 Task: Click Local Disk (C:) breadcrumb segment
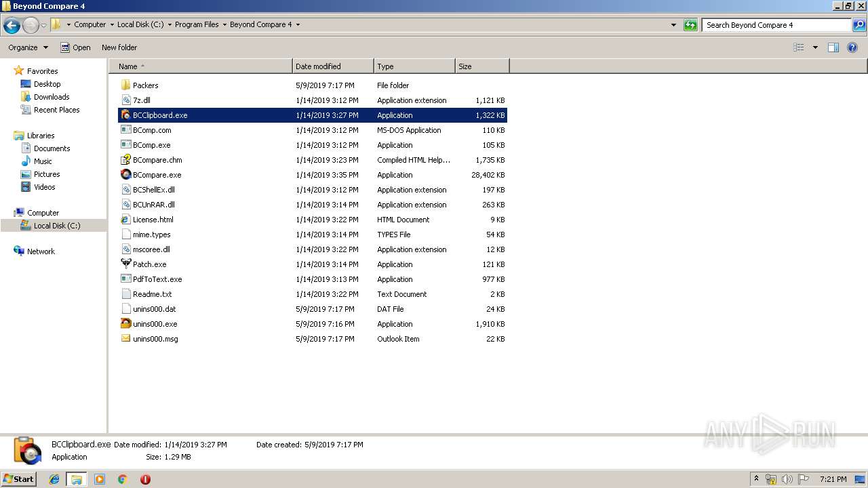(x=140, y=24)
